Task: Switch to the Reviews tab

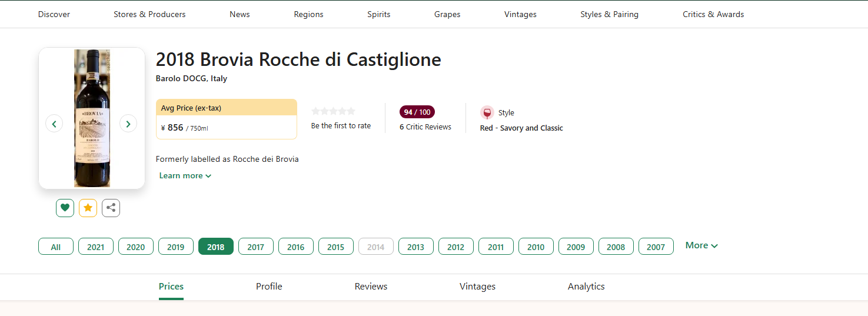Action: coord(371,287)
